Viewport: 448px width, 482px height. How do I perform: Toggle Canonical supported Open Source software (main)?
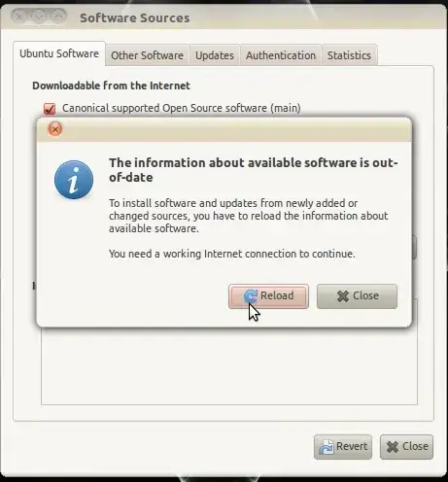pyautogui.click(x=50, y=109)
